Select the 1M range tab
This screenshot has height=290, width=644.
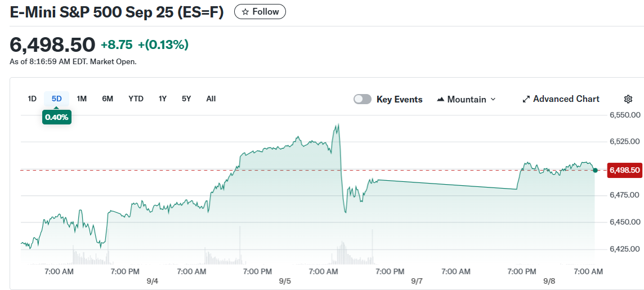pyautogui.click(x=82, y=99)
